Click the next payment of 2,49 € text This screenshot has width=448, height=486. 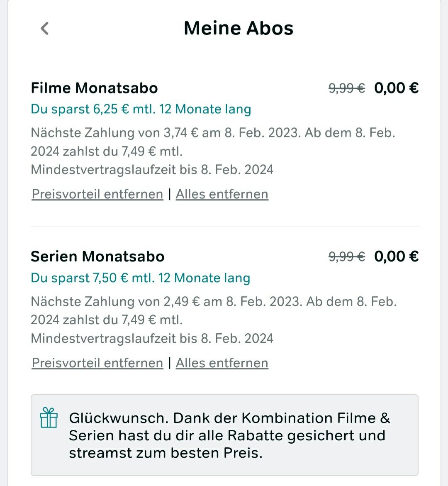(x=214, y=310)
